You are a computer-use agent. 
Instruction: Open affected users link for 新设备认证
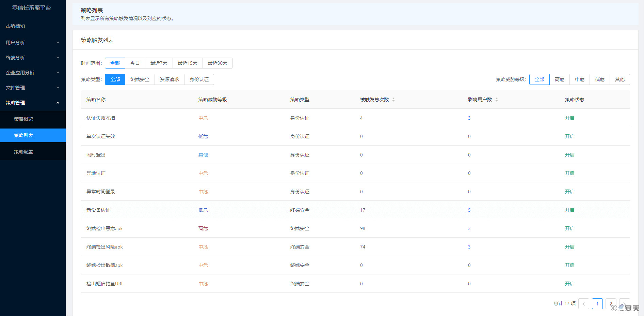[469, 210]
